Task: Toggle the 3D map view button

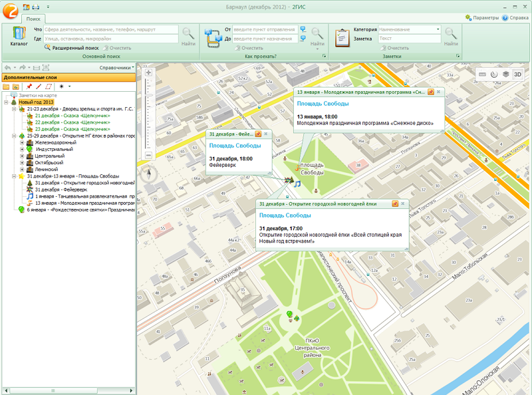Action: click(517, 74)
